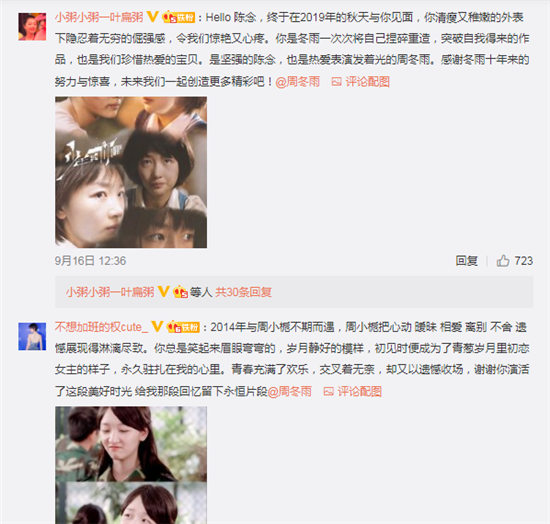This screenshot has width=550, height=524.
Task: Click verified V badge beside second username
Action: 157,327
